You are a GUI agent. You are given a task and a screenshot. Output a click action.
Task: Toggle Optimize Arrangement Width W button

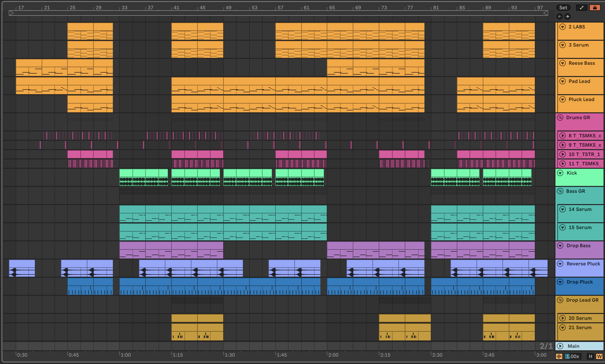point(599,356)
